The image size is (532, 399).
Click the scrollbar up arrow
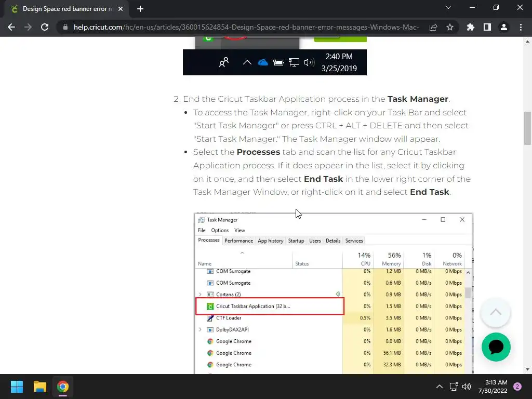(527, 42)
